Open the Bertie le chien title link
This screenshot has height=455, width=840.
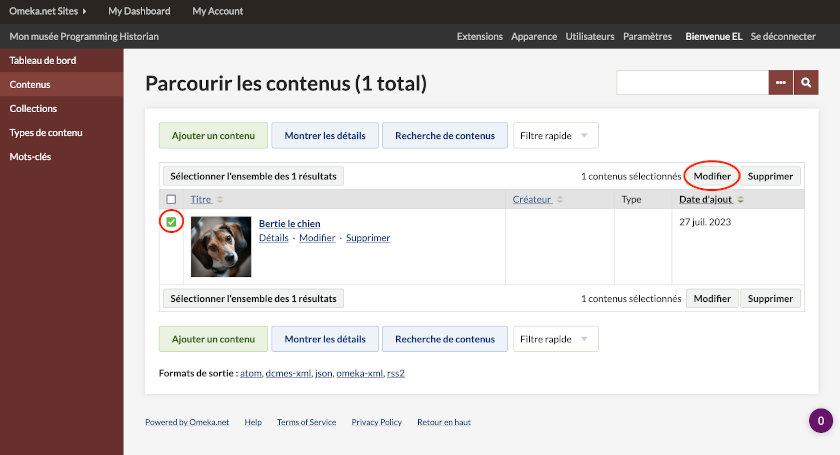(x=289, y=223)
